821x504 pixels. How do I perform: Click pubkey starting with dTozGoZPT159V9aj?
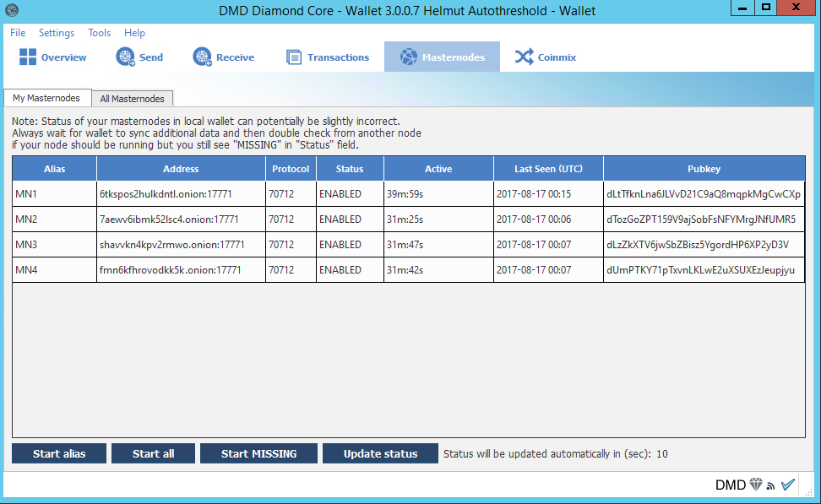704,219
